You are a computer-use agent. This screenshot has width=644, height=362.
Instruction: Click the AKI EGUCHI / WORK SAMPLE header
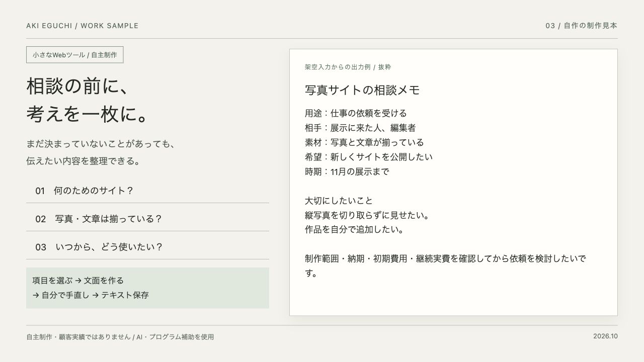click(83, 26)
